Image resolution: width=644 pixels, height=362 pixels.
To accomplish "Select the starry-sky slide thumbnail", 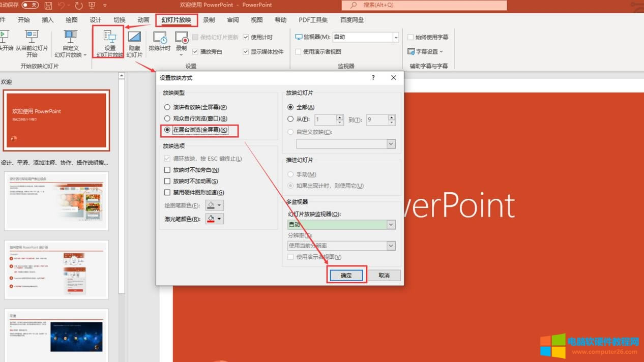I will coord(56,335).
